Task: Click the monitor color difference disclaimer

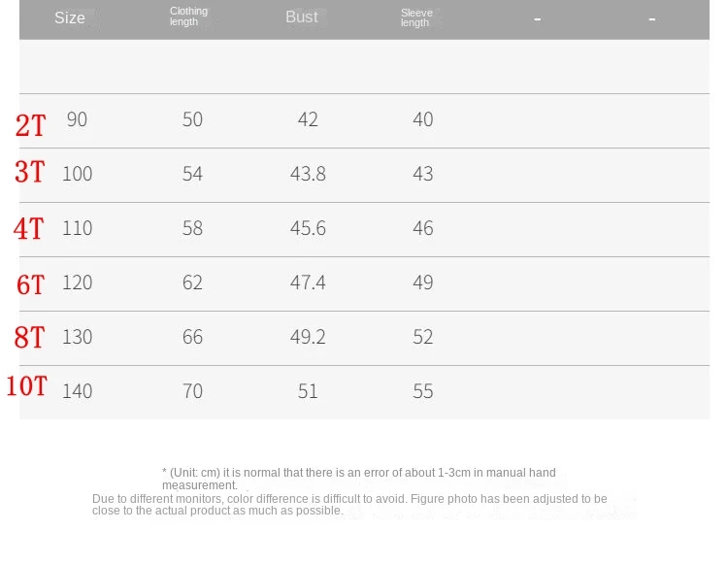Action: (349, 505)
